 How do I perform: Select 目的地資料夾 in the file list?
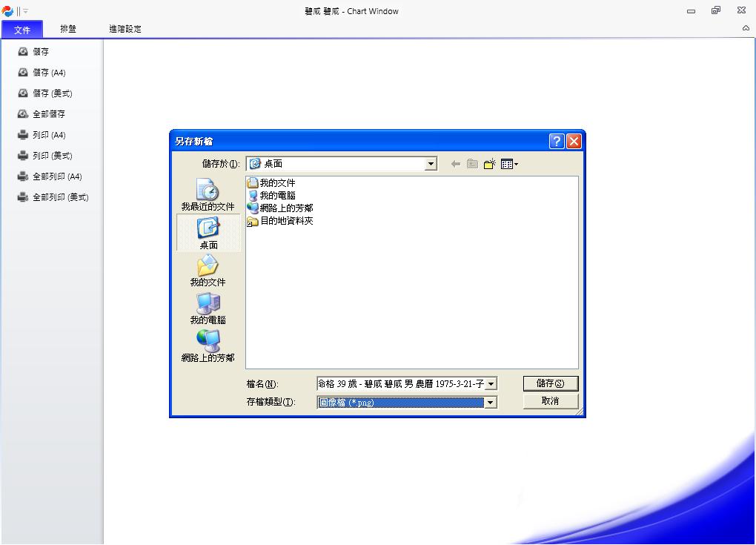tap(286, 220)
